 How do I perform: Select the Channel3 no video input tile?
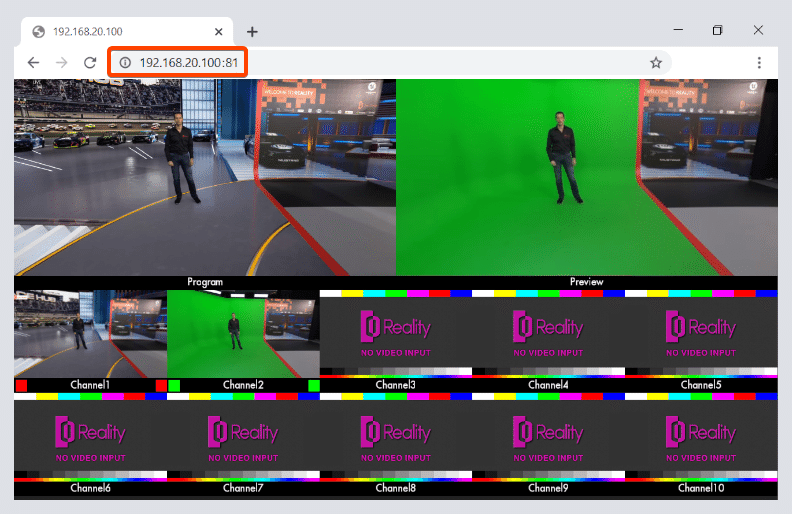click(x=395, y=334)
